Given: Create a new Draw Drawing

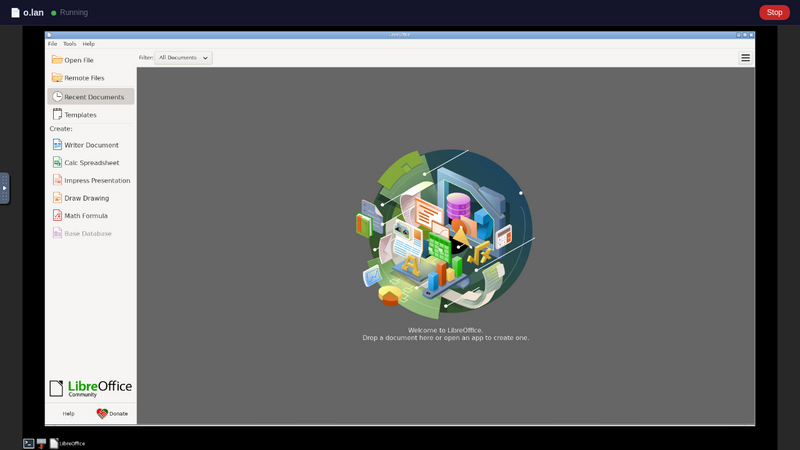Looking at the screenshot, I should tap(91, 198).
